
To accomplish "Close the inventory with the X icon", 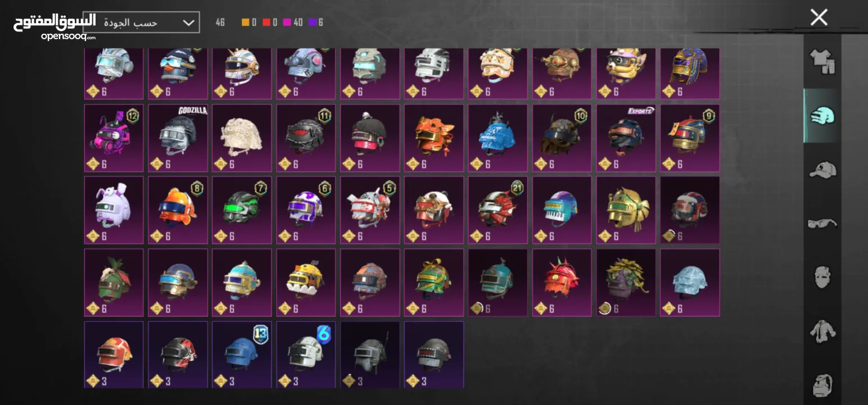I will [x=819, y=17].
